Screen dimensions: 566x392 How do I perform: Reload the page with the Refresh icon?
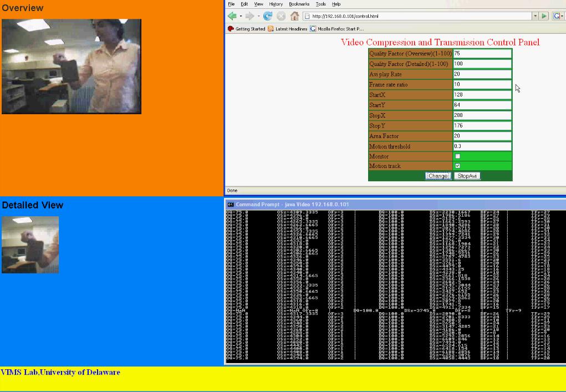[268, 16]
